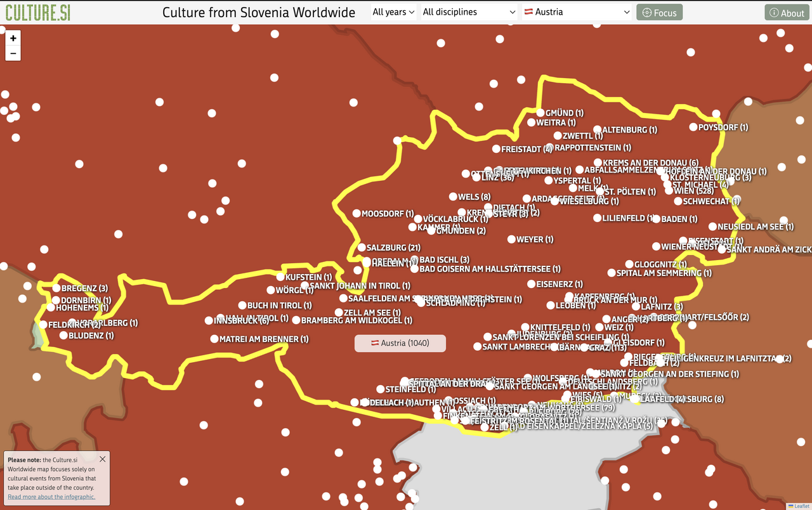Select the Weiz (1) marker

tap(599, 327)
